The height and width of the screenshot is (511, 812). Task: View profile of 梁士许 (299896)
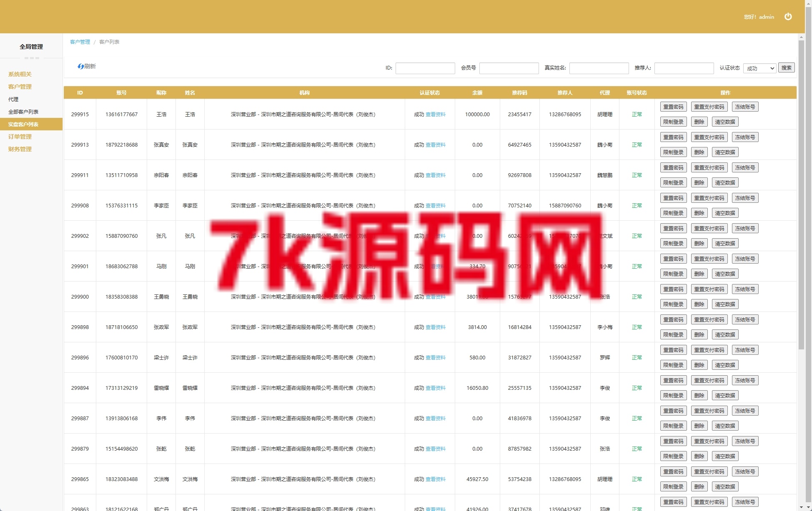[435, 357]
